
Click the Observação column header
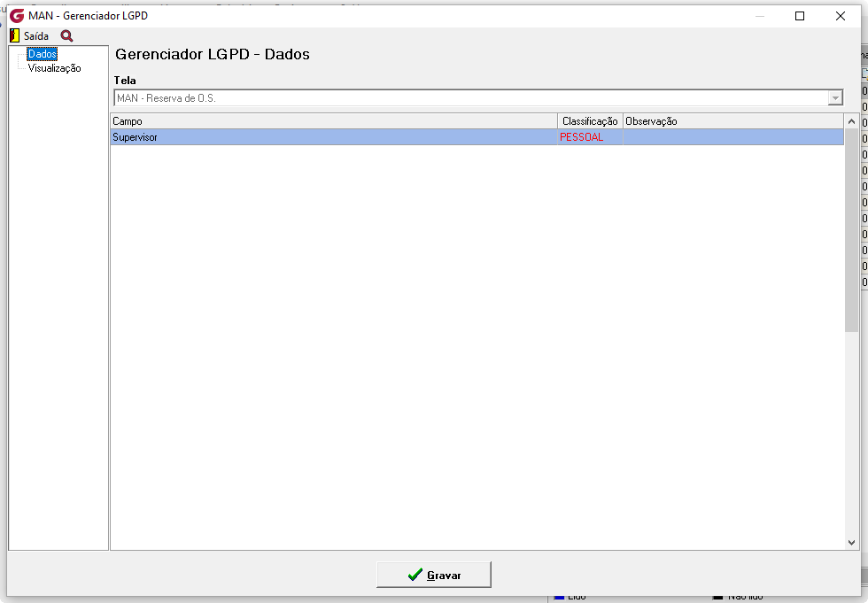pyautogui.click(x=733, y=121)
